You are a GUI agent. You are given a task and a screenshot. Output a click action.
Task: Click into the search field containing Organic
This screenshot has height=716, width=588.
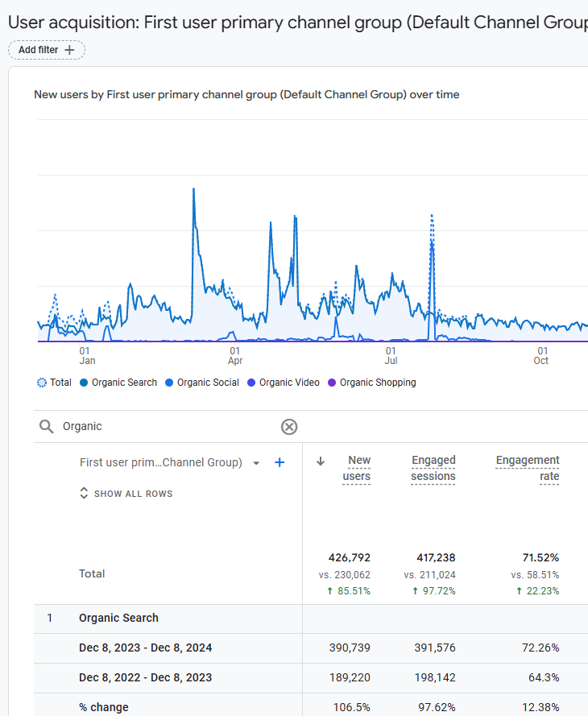(x=161, y=427)
